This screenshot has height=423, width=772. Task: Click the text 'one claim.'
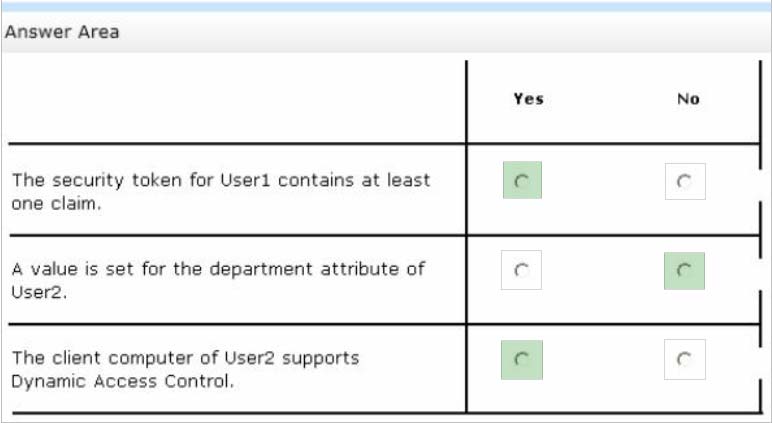(57, 203)
